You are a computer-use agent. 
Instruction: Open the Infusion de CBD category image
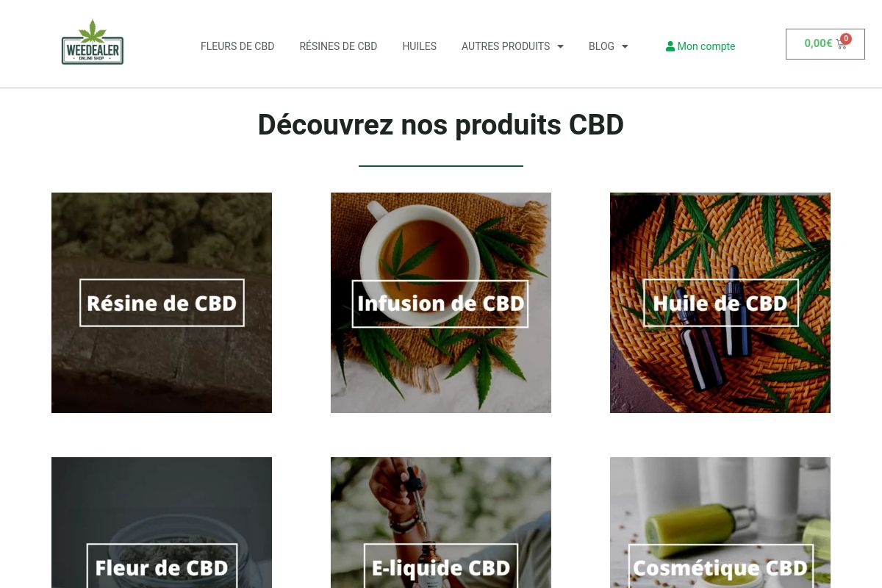(441, 303)
